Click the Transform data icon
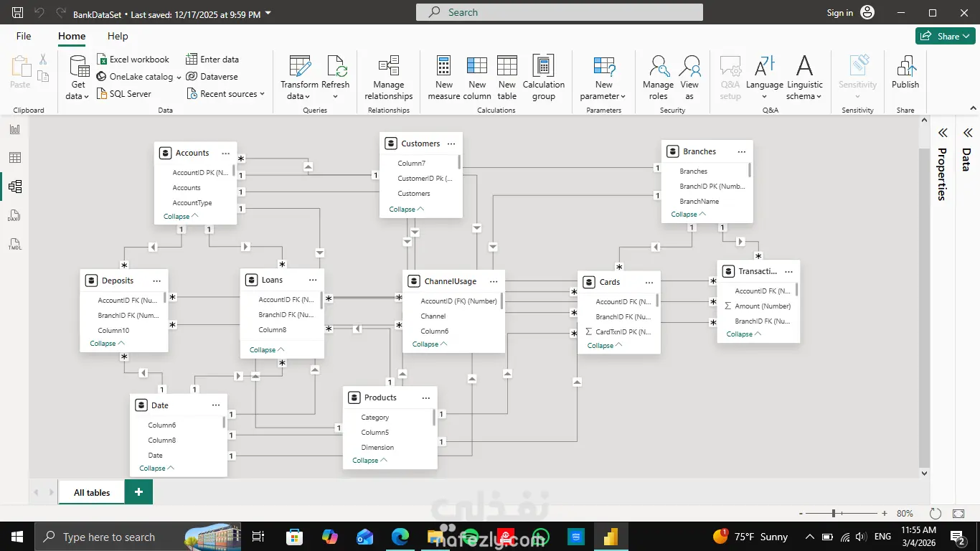The width and height of the screenshot is (980, 551). 299,67
